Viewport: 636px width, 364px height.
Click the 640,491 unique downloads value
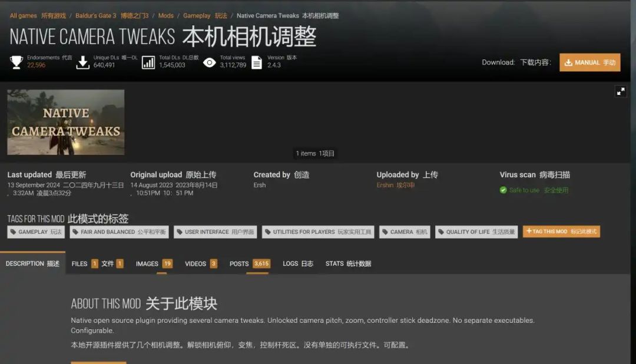tap(104, 65)
